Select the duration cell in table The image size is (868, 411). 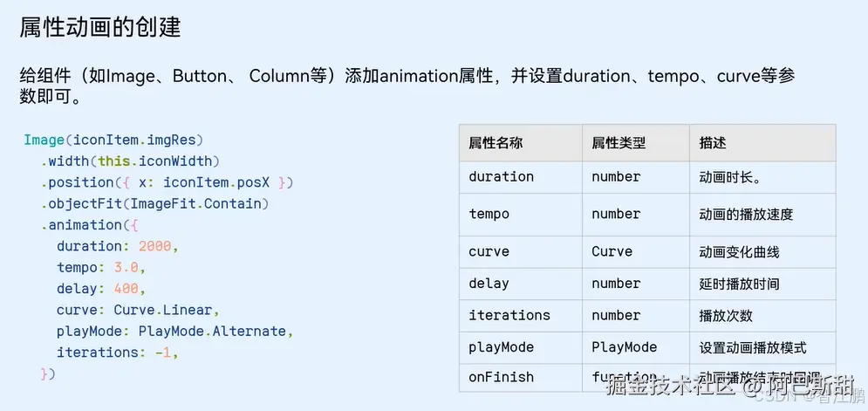[x=501, y=176]
